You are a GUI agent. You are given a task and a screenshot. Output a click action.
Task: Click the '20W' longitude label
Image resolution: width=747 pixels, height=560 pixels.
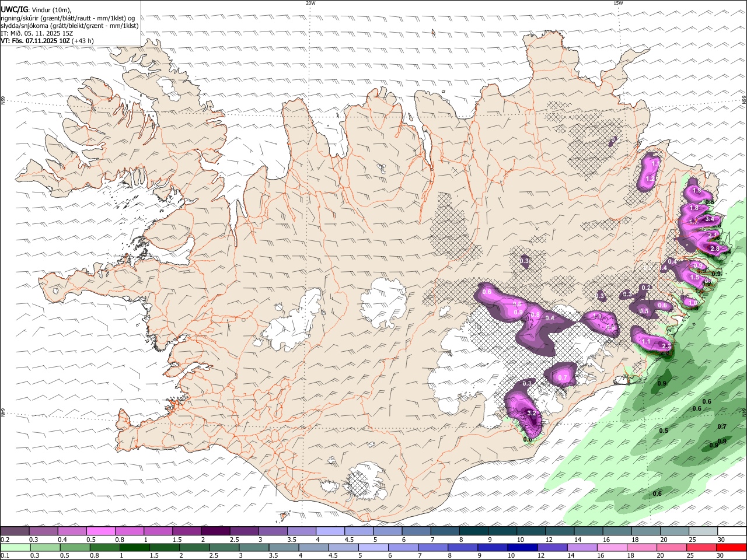tap(310, 3)
